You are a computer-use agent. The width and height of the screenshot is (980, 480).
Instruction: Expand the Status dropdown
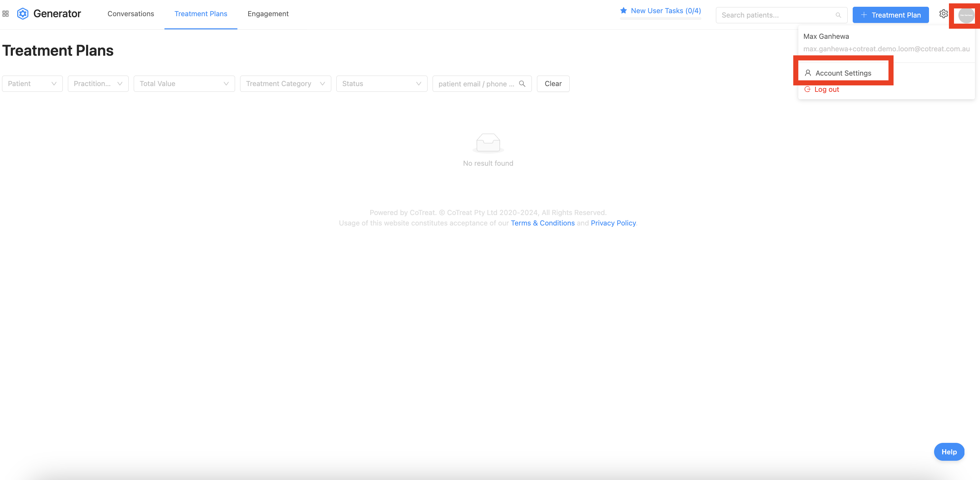(382, 83)
